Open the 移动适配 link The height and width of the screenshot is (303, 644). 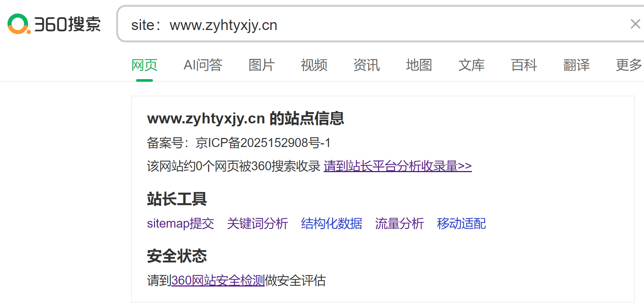click(x=461, y=223)
